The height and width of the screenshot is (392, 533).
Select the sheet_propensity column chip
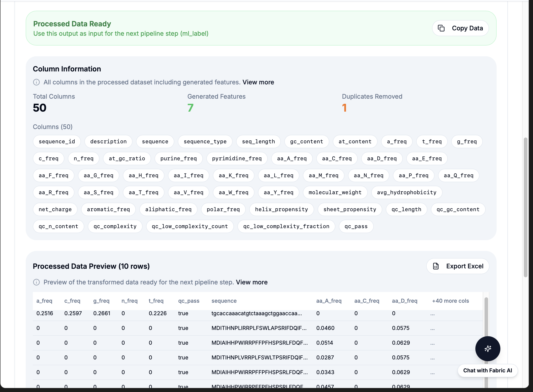point(350,209)
